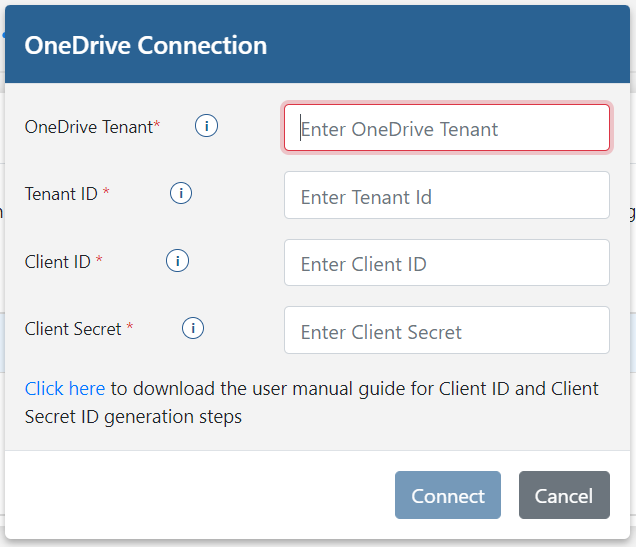Screen dimensions: 636x547
Task: View the info icon next to Client ID
Action: (177, 261)
